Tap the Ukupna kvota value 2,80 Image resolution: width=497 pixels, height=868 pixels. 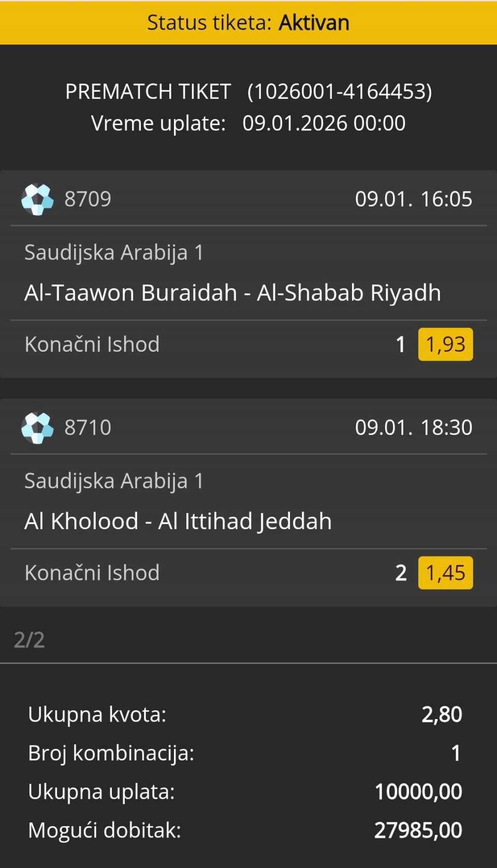click(442, 714)
